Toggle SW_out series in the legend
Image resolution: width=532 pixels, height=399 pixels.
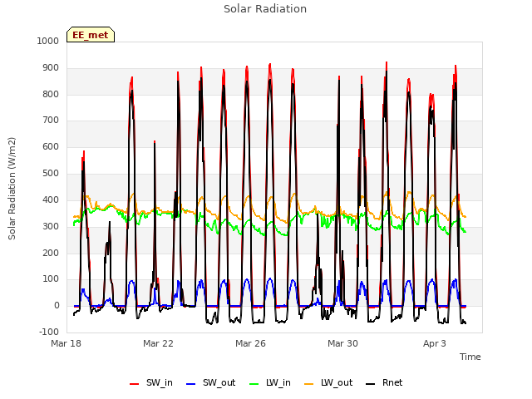(x=210, y=382)
